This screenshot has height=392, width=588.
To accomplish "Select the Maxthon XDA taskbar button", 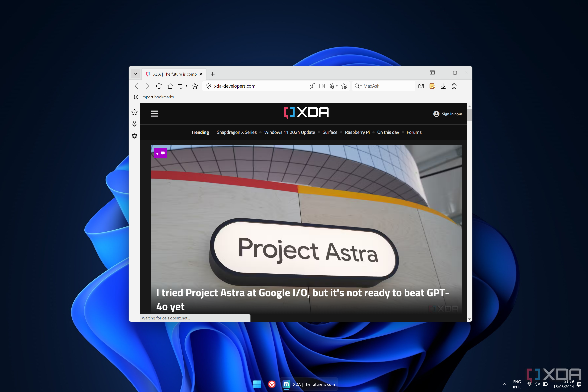I will pyautogui.click(x=309, y=384).
